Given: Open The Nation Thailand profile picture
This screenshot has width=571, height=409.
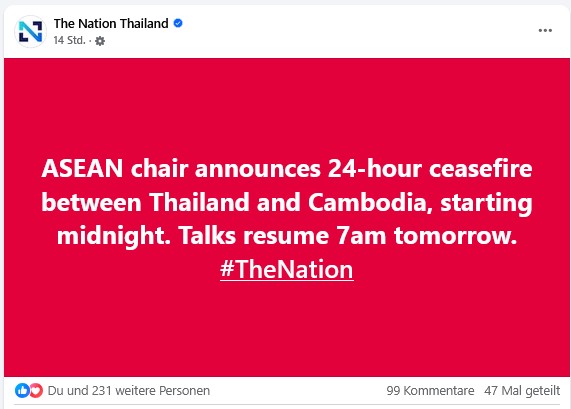Looking at the screenshot, I should pos(31,31).
